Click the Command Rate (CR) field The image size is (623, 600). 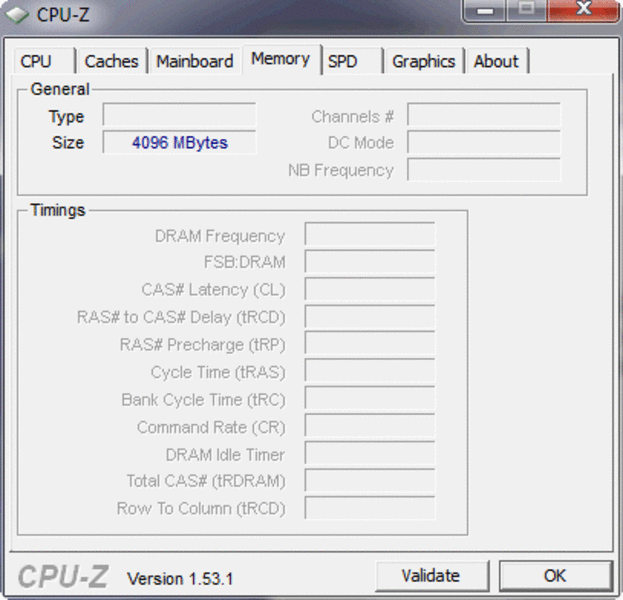coord(370,426)
